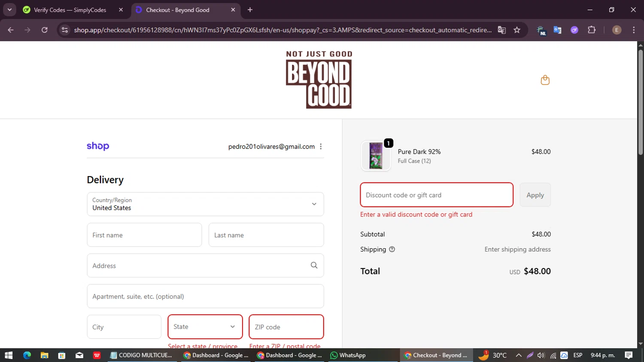Click the browser address bar URL
The height and width of the screenshot is (362, 644).
(x=283, y=30)
